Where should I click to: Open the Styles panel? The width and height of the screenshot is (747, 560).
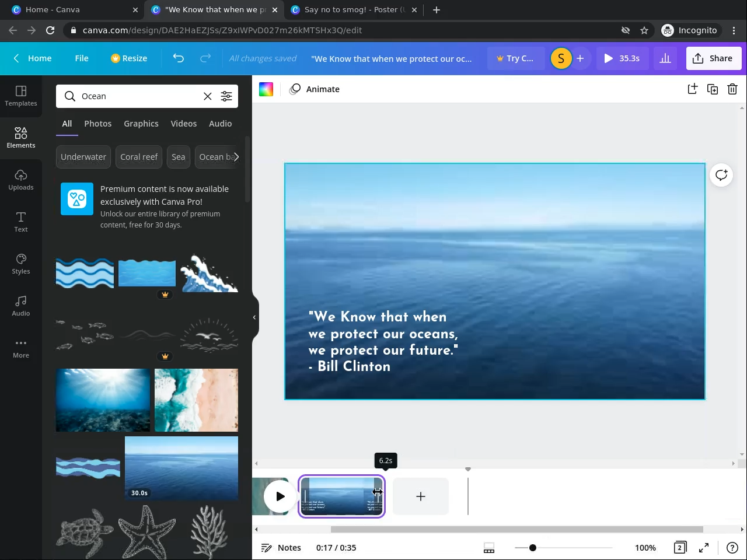(21, 264)
